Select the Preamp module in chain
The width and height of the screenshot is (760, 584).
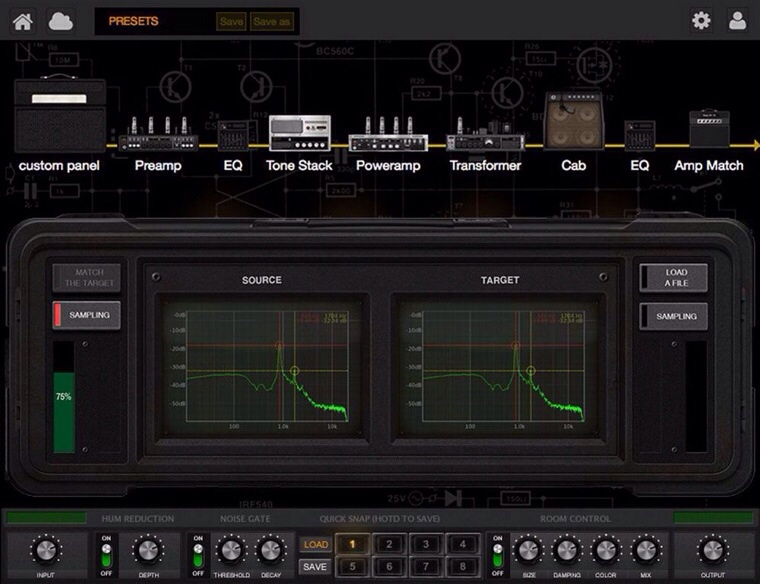158,134
